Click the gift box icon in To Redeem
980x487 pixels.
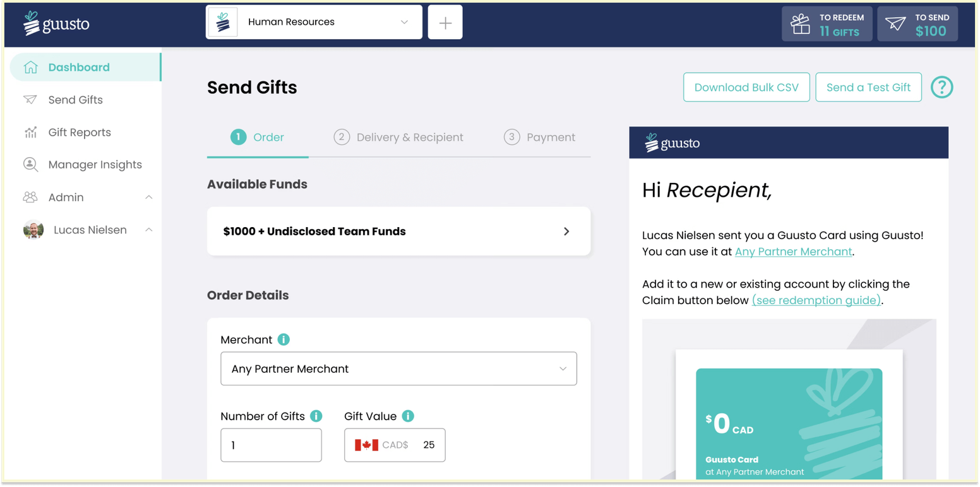point(801,24)
